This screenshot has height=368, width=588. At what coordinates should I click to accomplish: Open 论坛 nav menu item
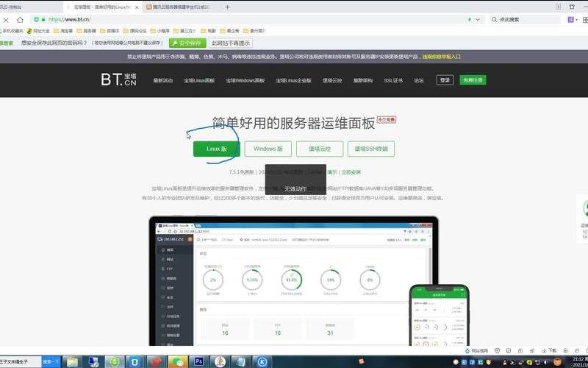point(418,80)
